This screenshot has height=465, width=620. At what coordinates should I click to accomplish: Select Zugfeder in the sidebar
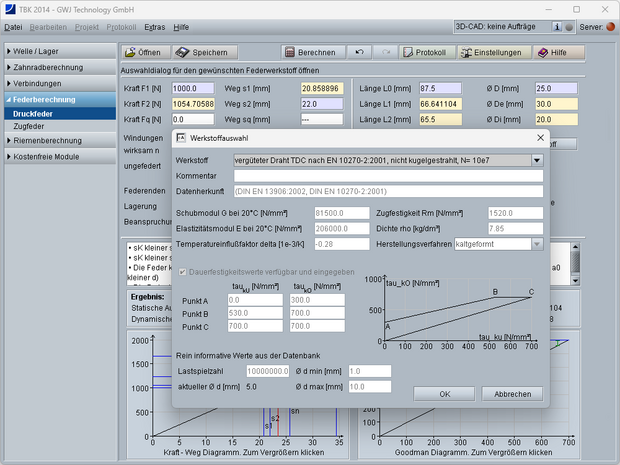click(x=28, y=126)
